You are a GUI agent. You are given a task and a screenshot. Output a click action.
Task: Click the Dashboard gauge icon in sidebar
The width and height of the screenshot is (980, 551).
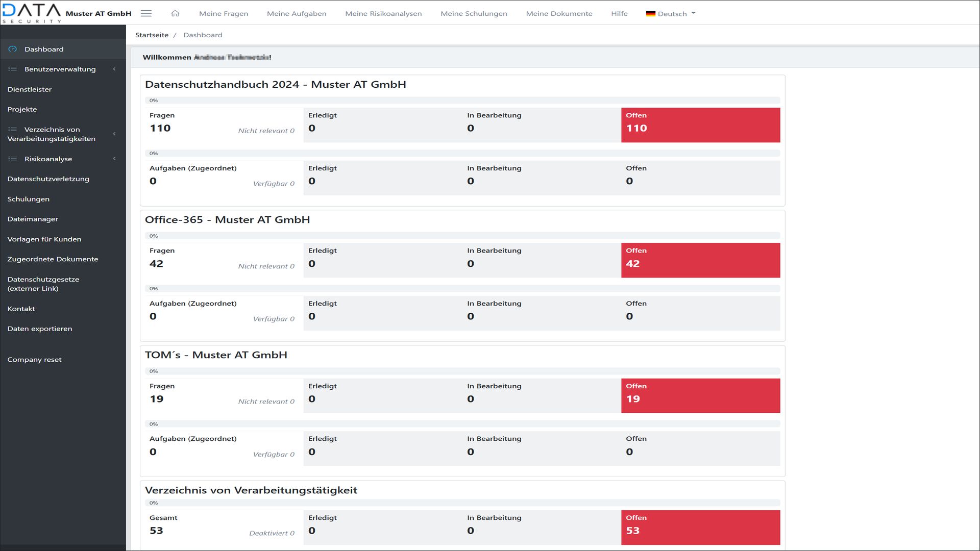pyautogui.click(x=13, y=49)
